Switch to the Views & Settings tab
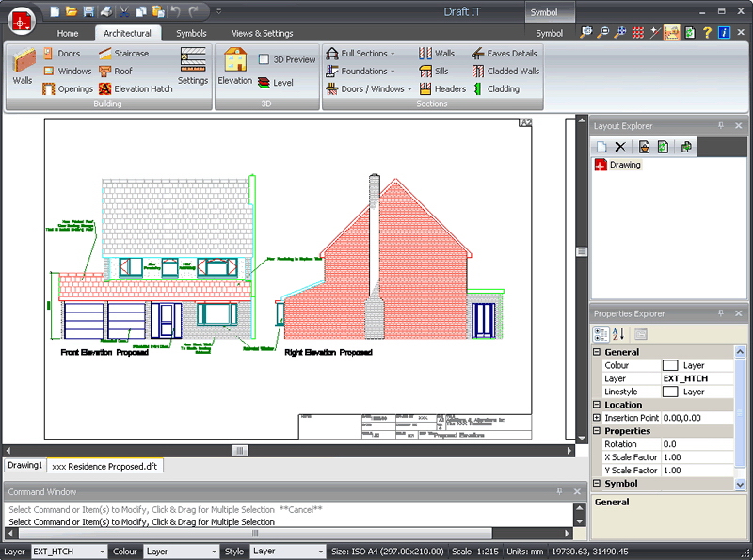The image size is (753, 560). (x=262, y=33)
